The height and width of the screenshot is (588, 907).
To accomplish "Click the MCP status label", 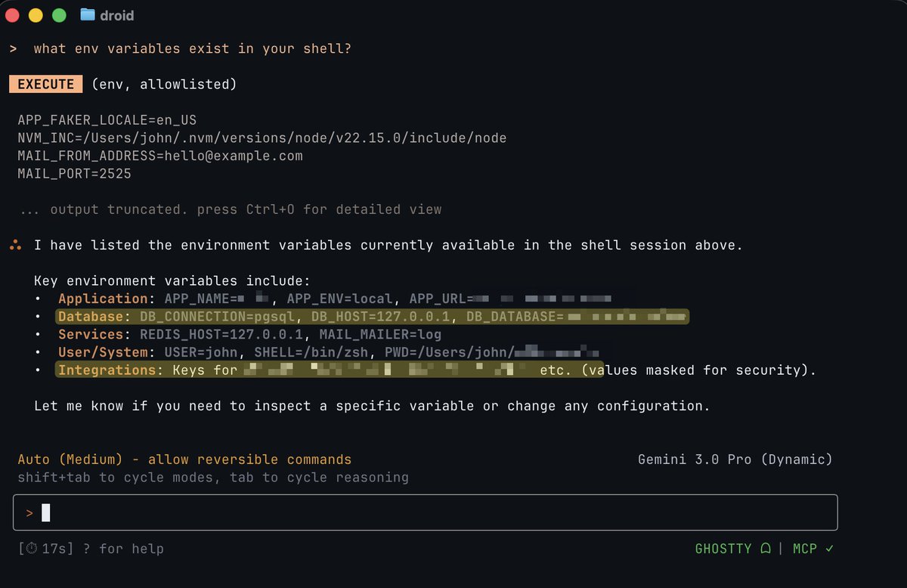I will (x=805, y=549).
